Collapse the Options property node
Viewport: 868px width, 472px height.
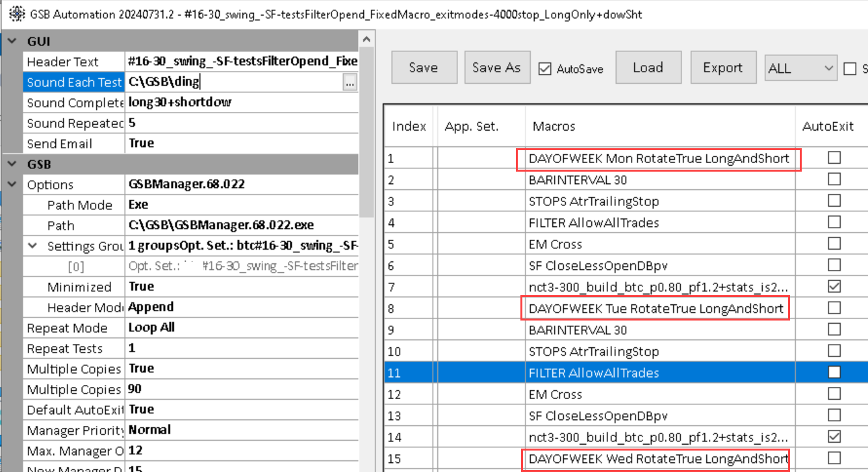point(12,185)
